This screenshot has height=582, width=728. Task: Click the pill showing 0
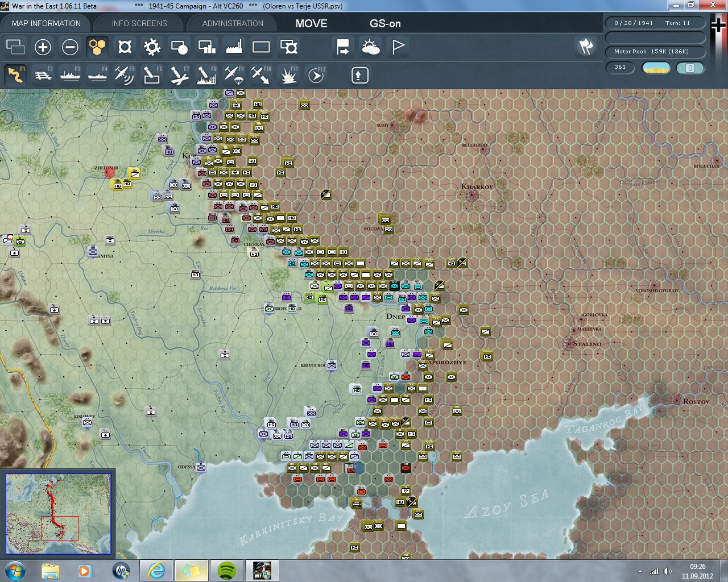[690, 68]
